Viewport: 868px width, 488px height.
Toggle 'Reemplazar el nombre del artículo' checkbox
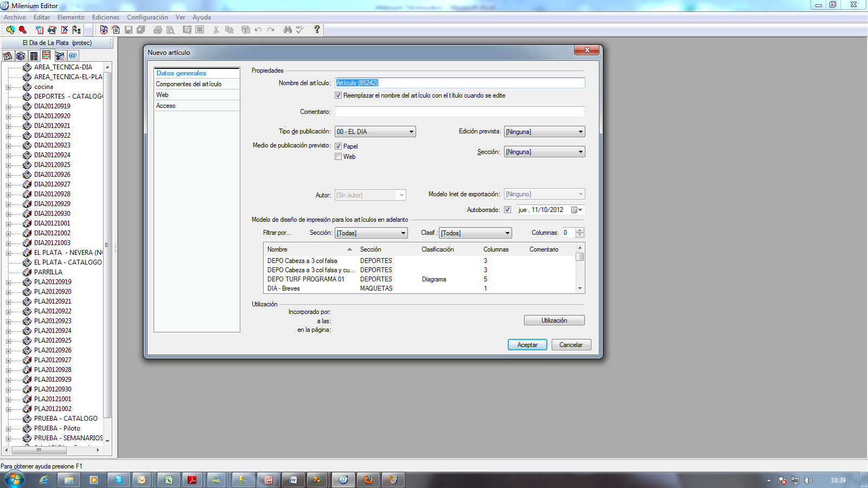[339, 95]
